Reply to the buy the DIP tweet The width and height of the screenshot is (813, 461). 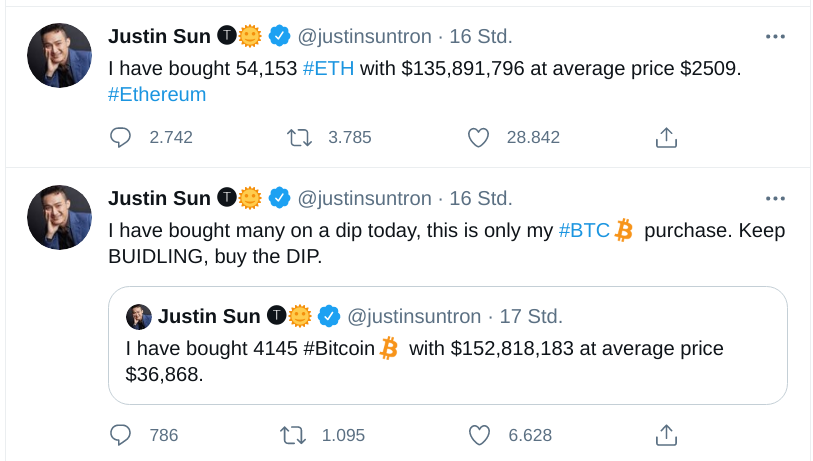[x=120, y=435]
